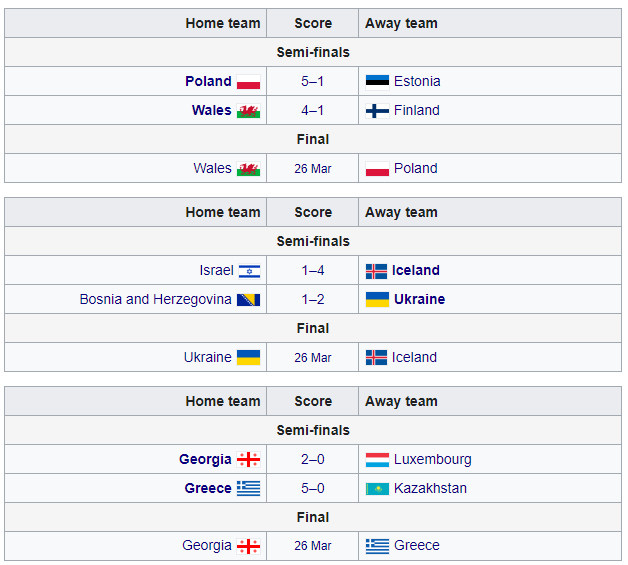Open the Finland team link
This screenshot has height=565, width=628.
(417, 110)
